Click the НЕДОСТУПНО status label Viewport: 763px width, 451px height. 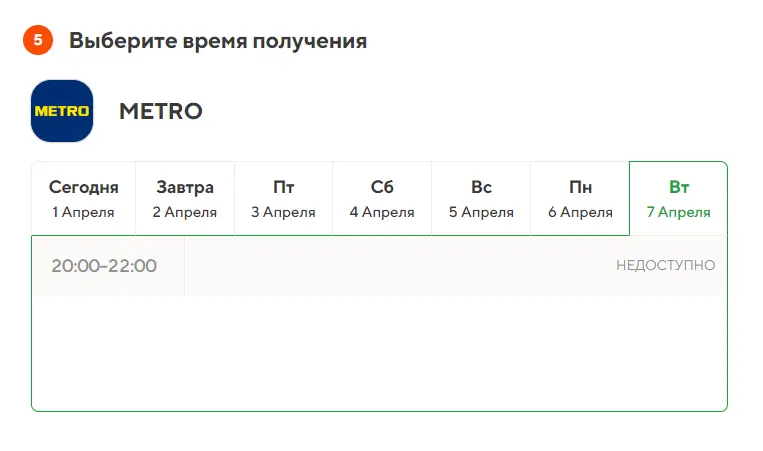(666, 265)
